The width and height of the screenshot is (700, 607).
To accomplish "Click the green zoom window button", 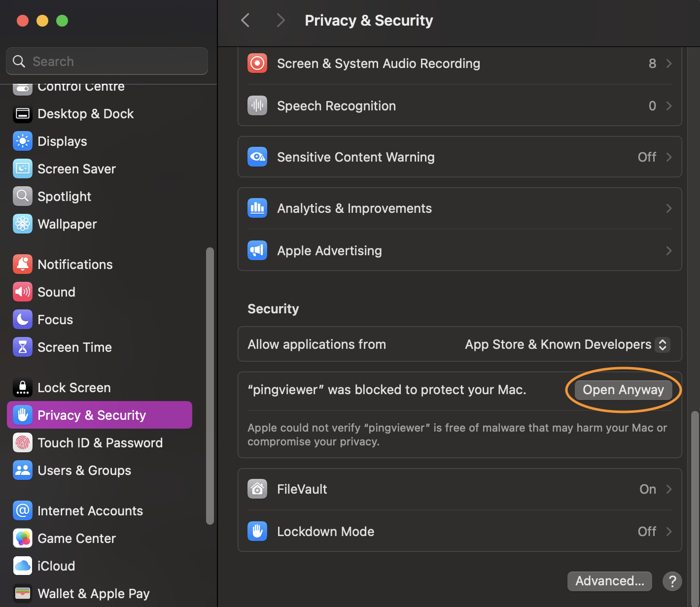I will click(62, 21).
